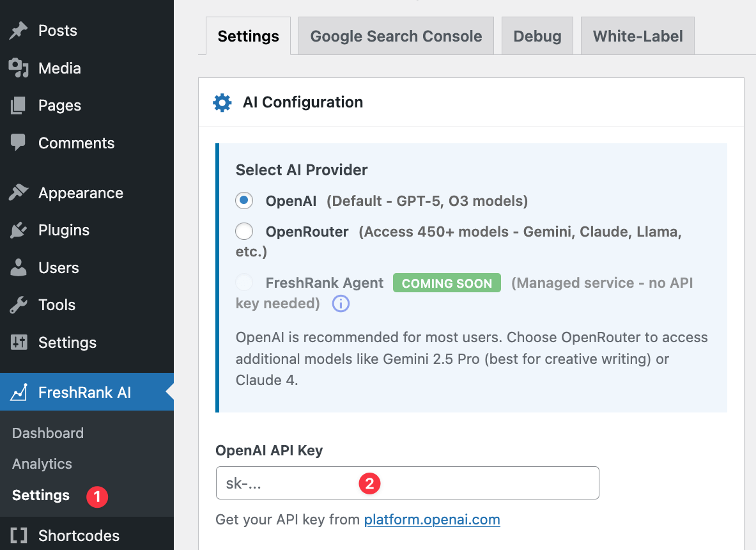Select the OpenAI provider radio button
The image size is (756, 550).
244,200
